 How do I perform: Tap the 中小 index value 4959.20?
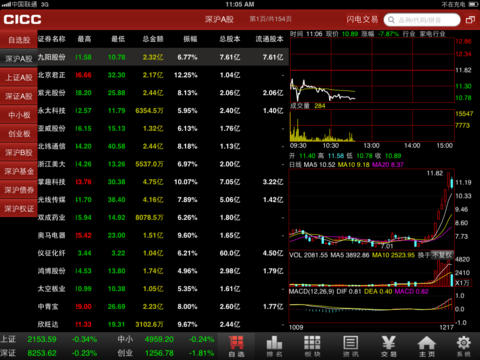(159, 339)
